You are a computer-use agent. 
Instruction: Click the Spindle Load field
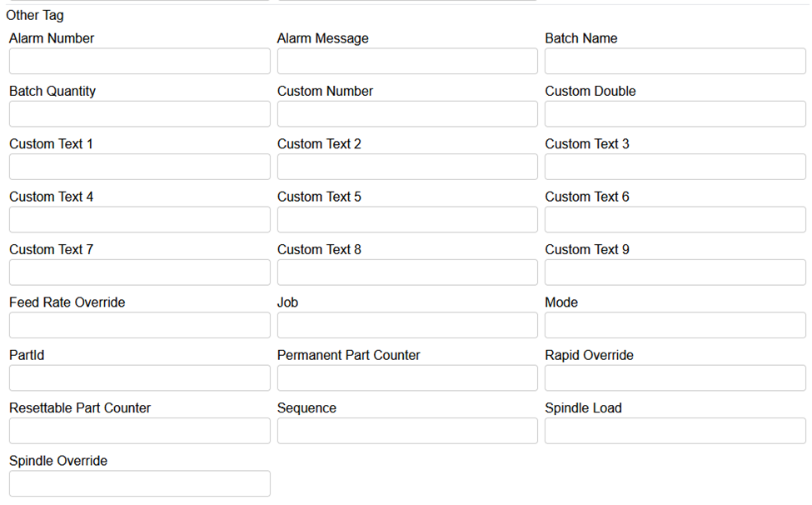coord(675,431)
